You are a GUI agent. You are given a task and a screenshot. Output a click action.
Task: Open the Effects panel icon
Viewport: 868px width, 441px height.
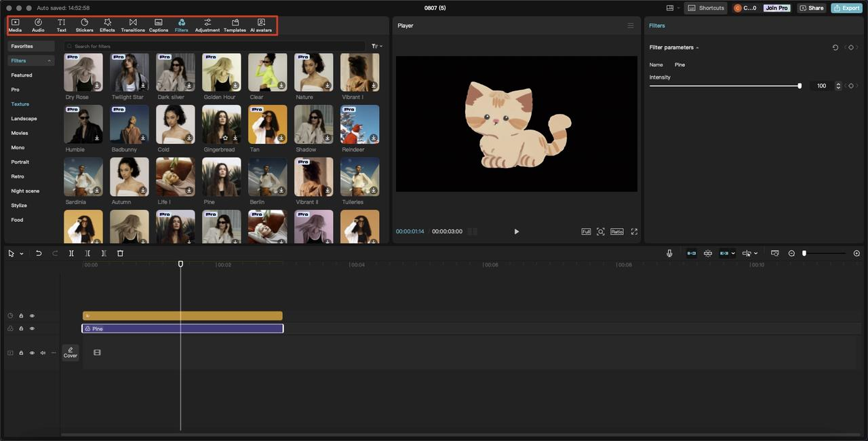tap(107, 25)
